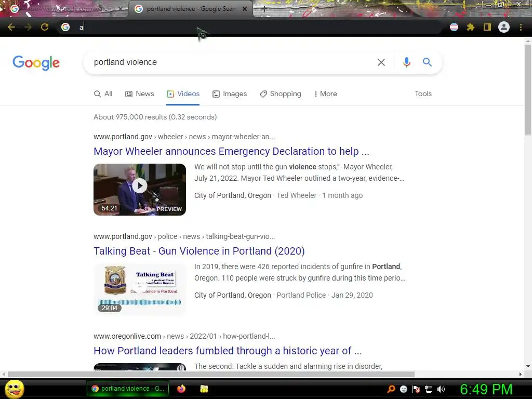The image size is (532, 399).
Task: Open a new tab with plus button
Action: 264,9
